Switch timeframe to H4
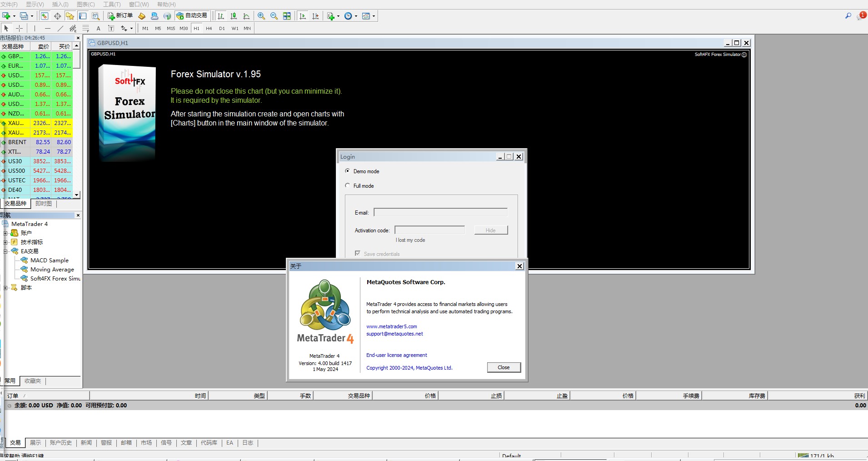Viewport: 868px width, 461px height. [x=209, y=28]
